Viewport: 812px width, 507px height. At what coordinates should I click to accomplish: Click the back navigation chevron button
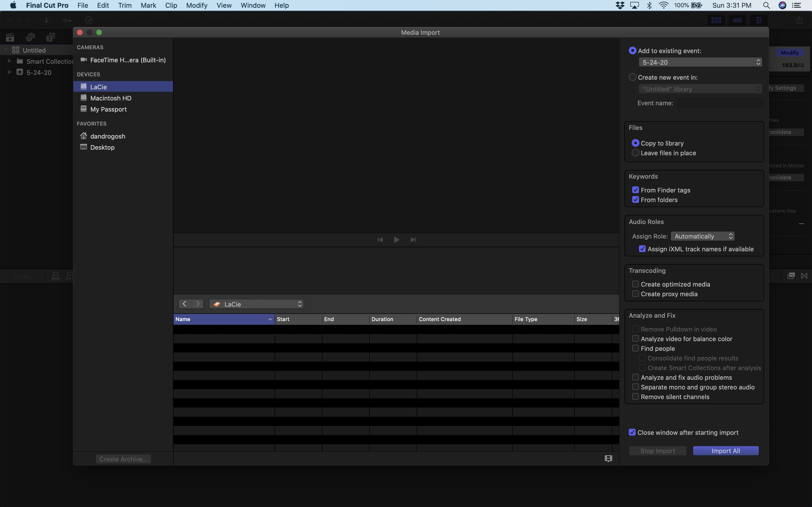click(x=185, y=304)
